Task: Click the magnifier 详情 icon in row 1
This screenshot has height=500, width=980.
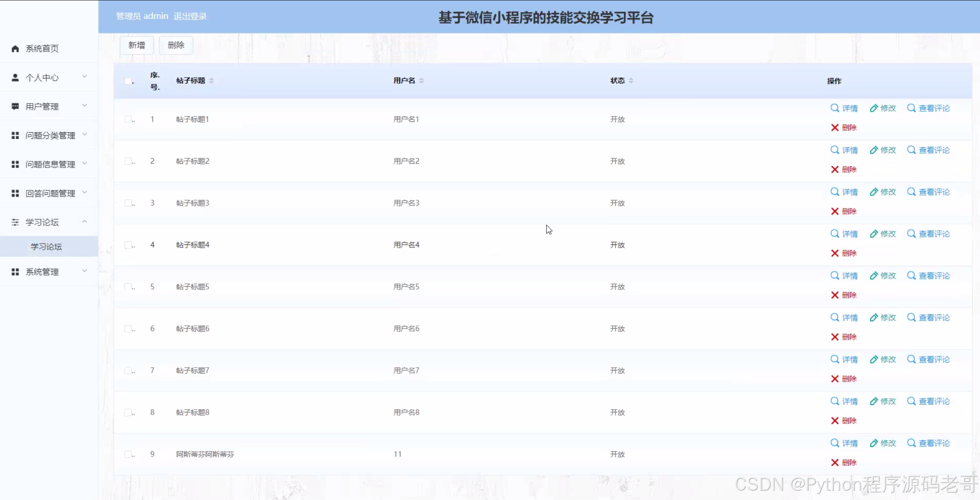Action: (834, 108)
